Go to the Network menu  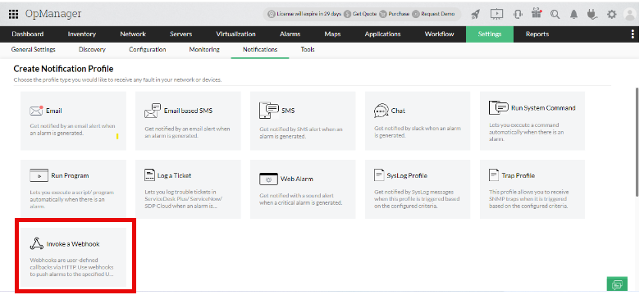(x=133, y=34)
